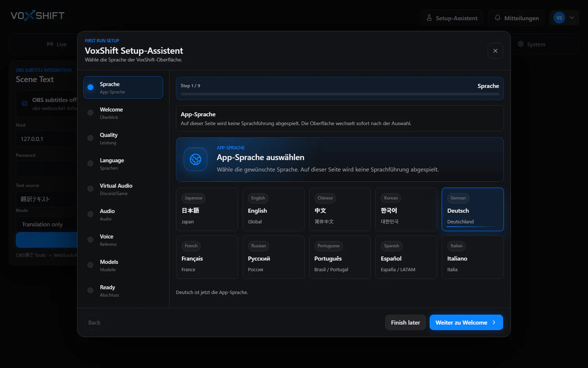The image size is (588, 368).
Task: Click the 'App-Sprache auswählen' heading
Action: pyautogui.click(x=261, y=157)
